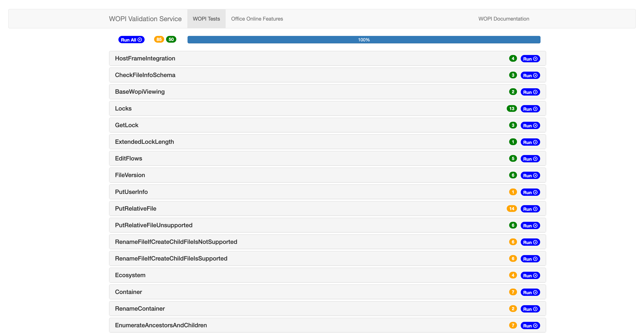The height and width of the screenshot is (334, 644).
Task: Expand the PutRelativeFileUnsupported panel heading
Action: click(x=327, y=225)
